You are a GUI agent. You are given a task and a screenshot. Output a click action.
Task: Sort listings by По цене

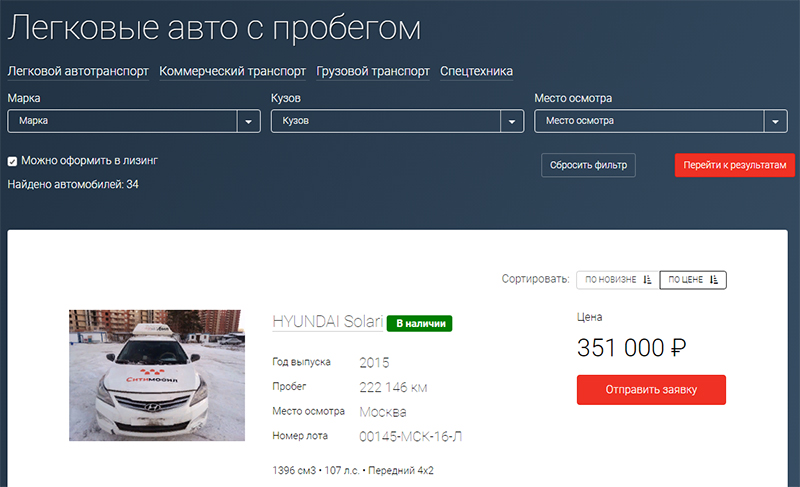[693, 280]
